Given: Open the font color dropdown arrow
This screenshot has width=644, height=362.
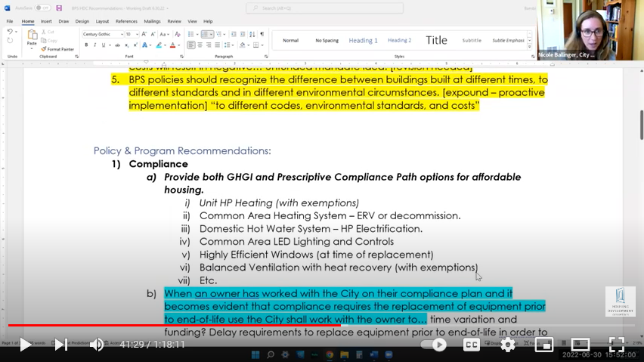Looking at the screenshot, I should pos(179,45).
